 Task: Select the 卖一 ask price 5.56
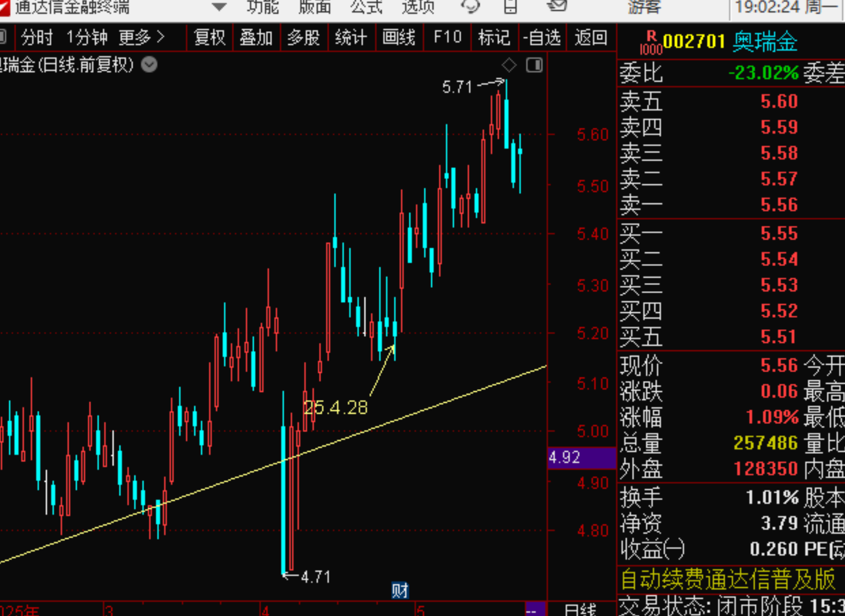[779, 205]
